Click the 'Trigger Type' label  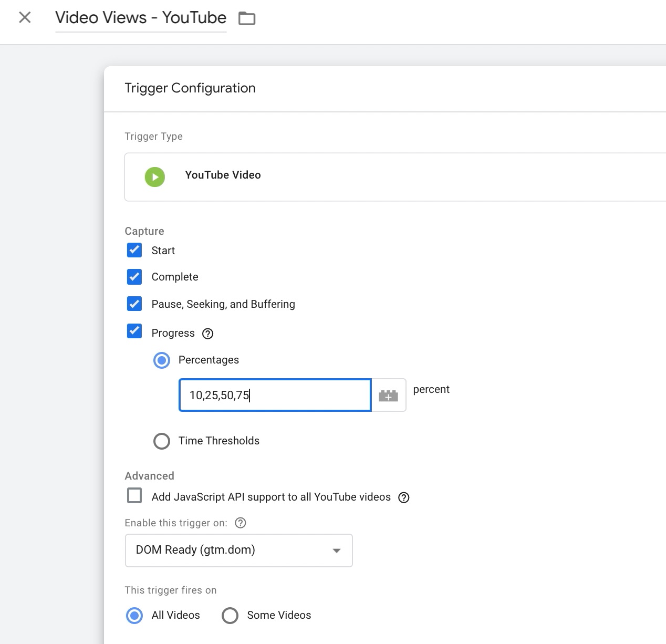(x=154, y=136)
